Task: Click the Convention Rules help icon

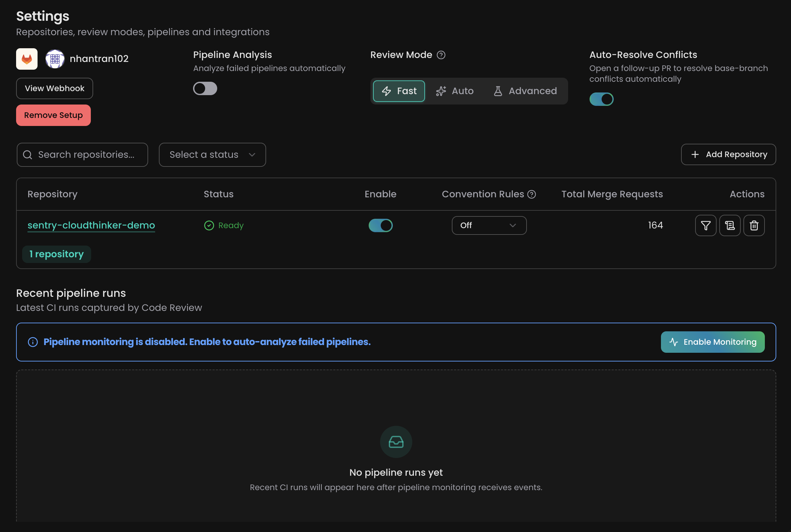Action: pyautogui.click(x=531, y=194)
